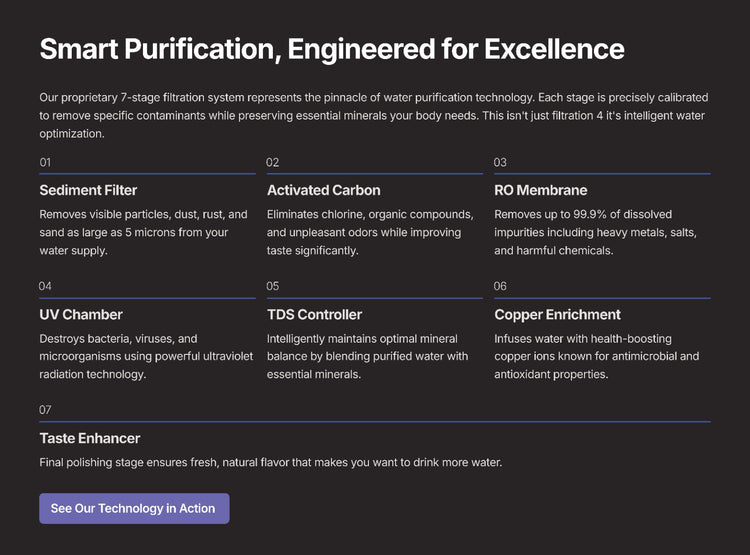Select the Taste Enhancer heading
Image resolution: width=750 pixels, height=555 pixels.
click(90, 438)
